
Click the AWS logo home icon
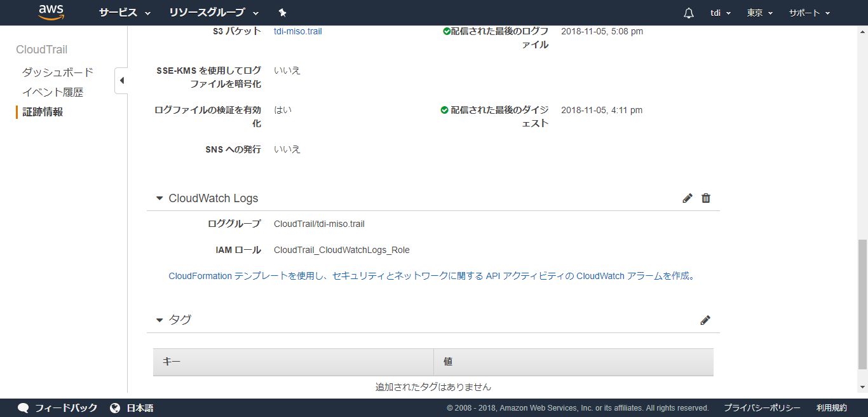tap(51, 12)
